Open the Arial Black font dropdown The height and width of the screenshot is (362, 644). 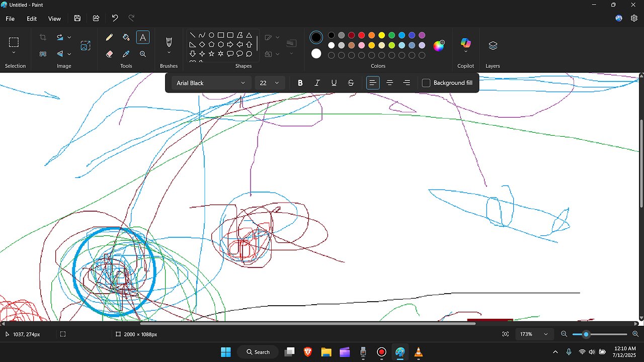(211, 83)
